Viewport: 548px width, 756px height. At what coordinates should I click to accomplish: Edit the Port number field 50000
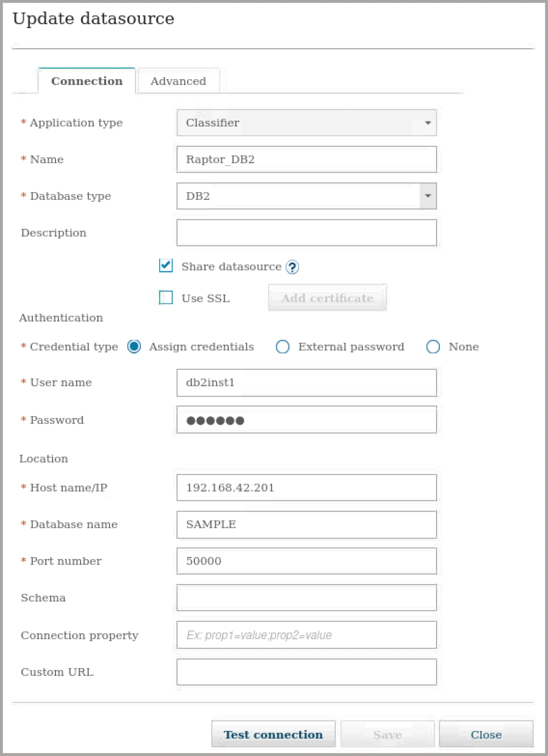[306, 561]
